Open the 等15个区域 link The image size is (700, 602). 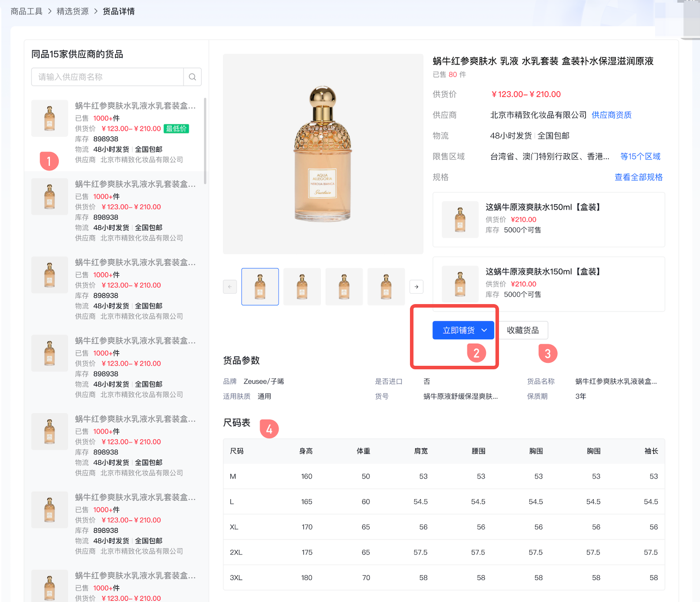640,156
